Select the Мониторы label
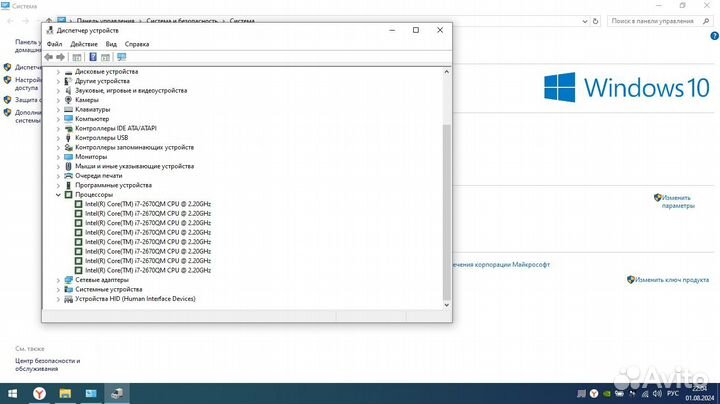 pos(91,157)
